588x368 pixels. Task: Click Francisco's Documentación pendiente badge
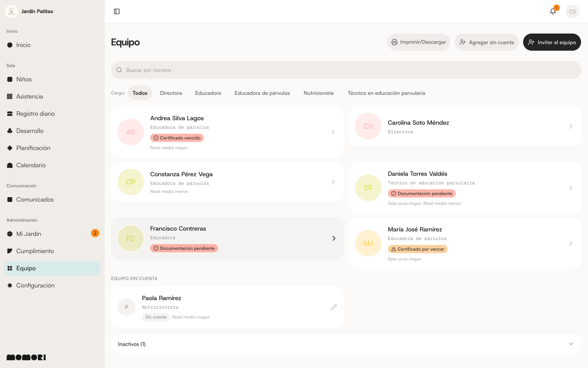184,248
